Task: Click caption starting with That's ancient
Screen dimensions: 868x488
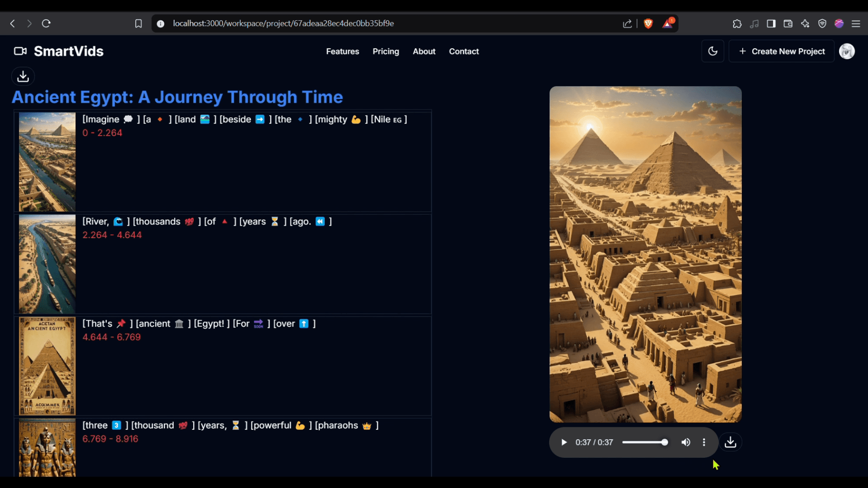Action: (x=199, y=324)
